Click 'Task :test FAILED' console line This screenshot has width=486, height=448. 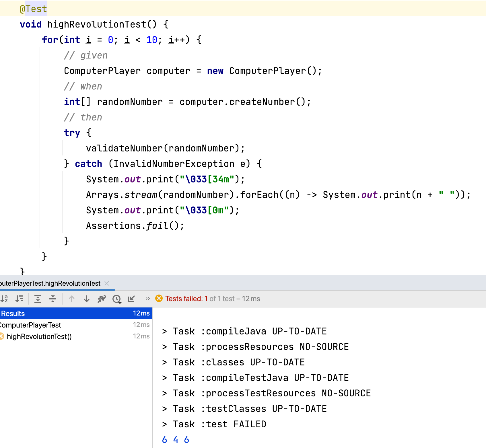pyautogui.click(x=214, y=424)
